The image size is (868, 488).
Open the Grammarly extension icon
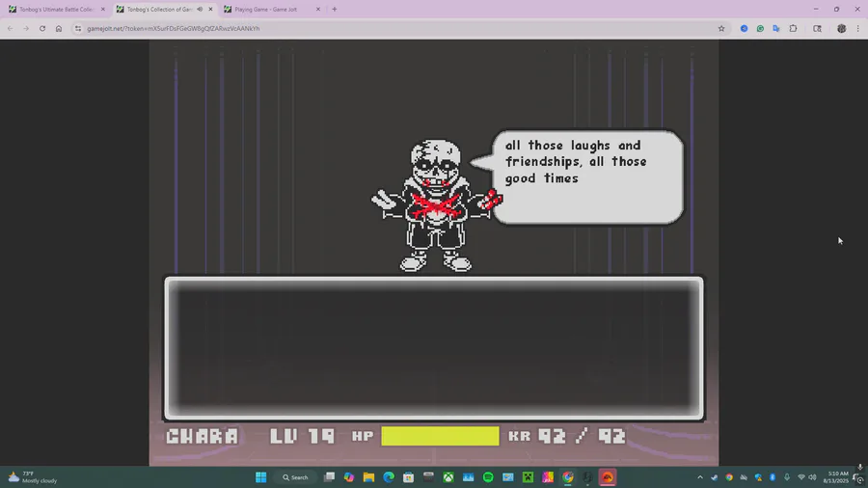tap(760, 28)
